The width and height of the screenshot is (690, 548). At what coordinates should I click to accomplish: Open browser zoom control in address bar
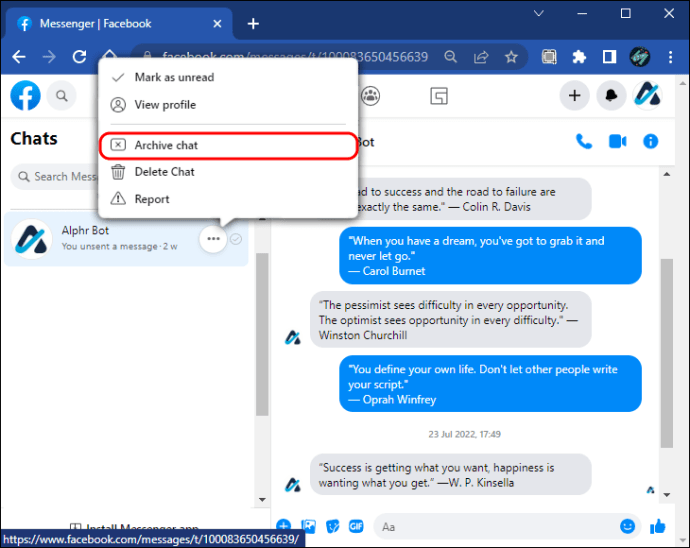(x=451, y=57)
